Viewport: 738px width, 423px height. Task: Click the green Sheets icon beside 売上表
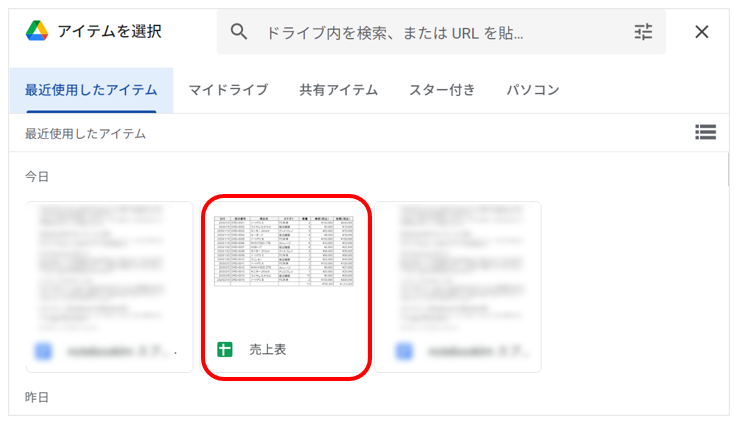(225, 350)
